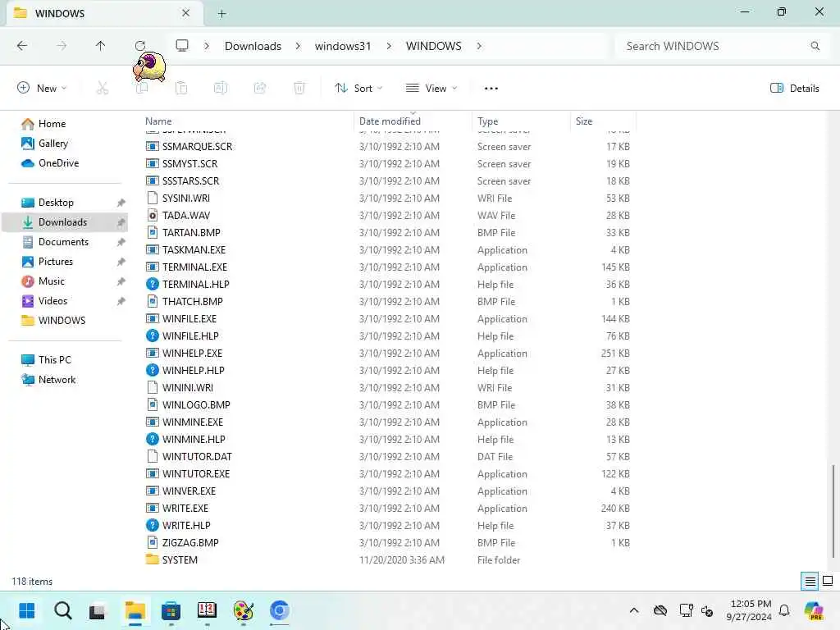Open a new File Explorer tab

221,14
